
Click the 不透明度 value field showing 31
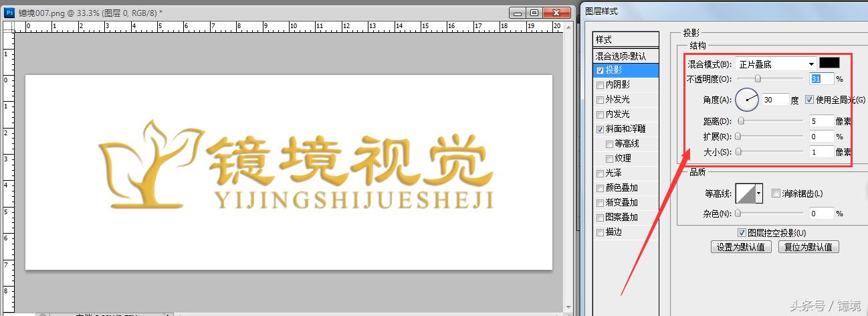821,78
